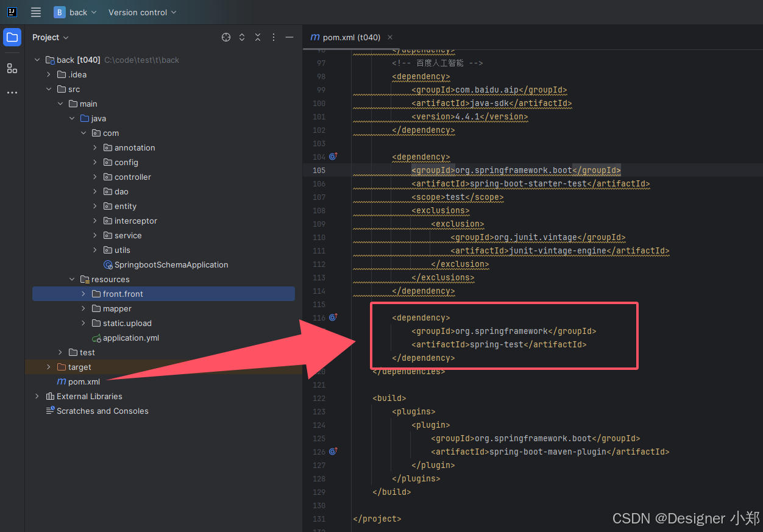This screenshot has width=763, height=532.
Task: Select the front.front folder row
Action: click(163, 294)
